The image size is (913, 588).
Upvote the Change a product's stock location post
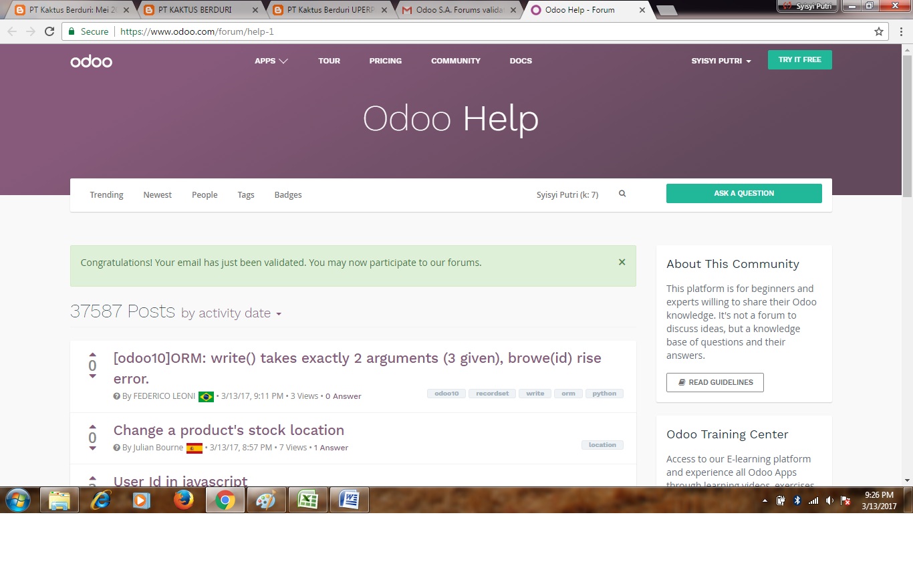coord(93,427)
